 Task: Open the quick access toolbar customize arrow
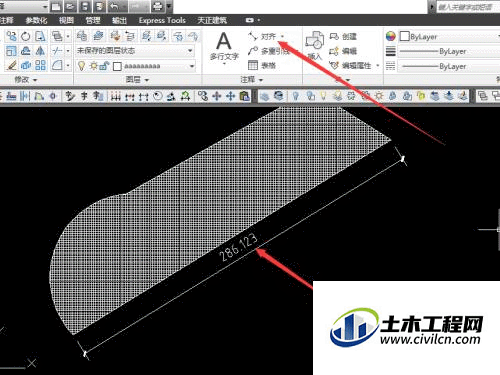point(169,6)
